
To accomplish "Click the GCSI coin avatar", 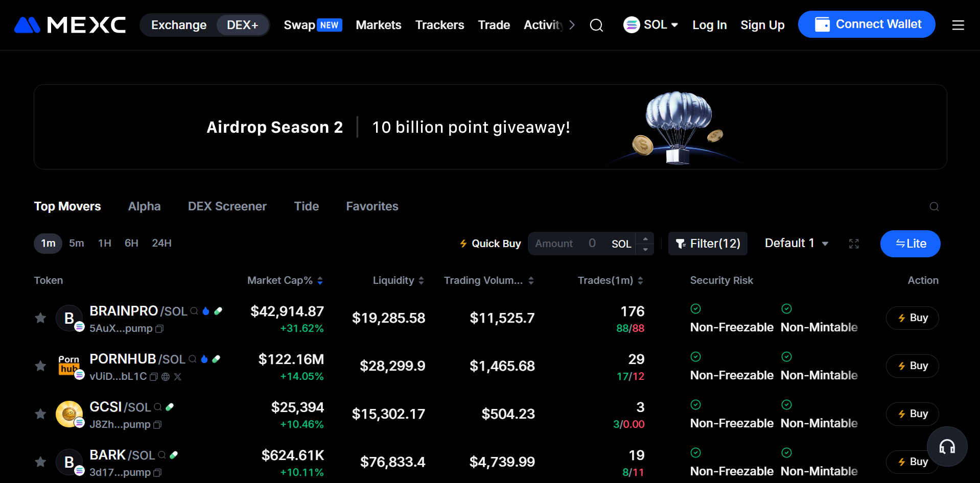I will pos(69,414).
